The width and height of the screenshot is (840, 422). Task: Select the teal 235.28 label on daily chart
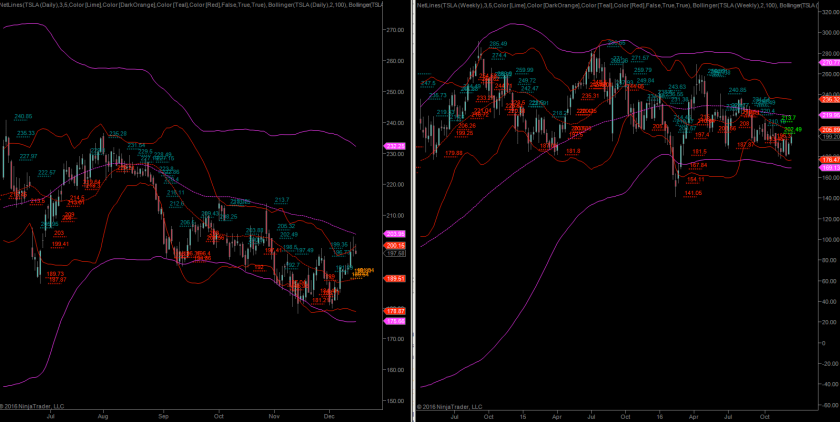click(x=118, y=134)
